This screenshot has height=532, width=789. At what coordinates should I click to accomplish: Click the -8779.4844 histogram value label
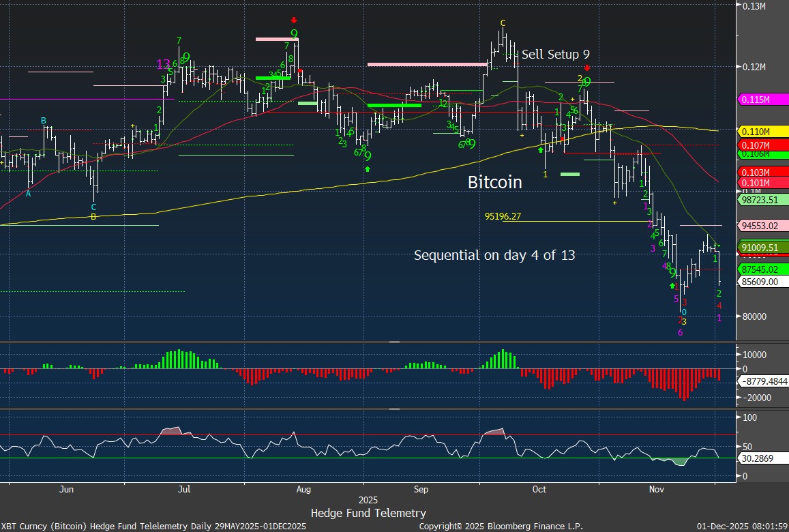pyautogui.click(x=764, y=383)
